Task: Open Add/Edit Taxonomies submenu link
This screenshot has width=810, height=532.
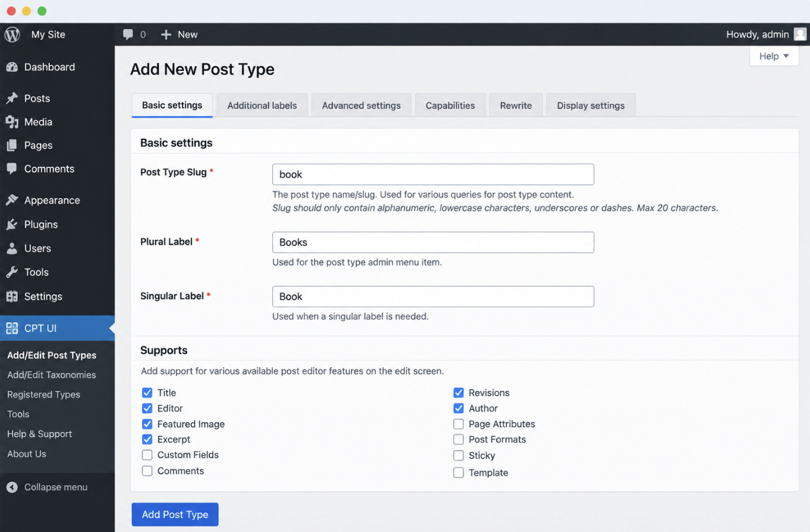Action: click(x=52, y=375)
